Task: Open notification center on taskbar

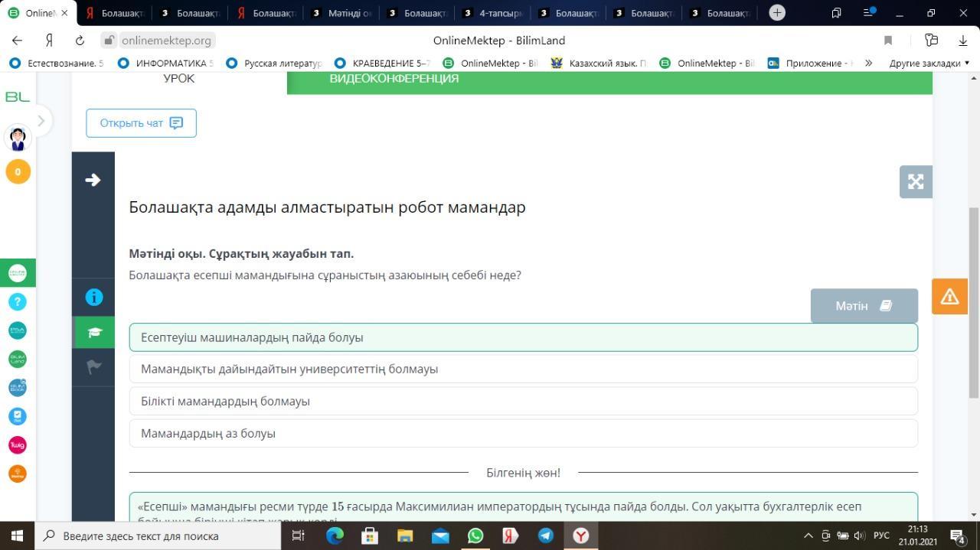Action: tap(958, 535)
